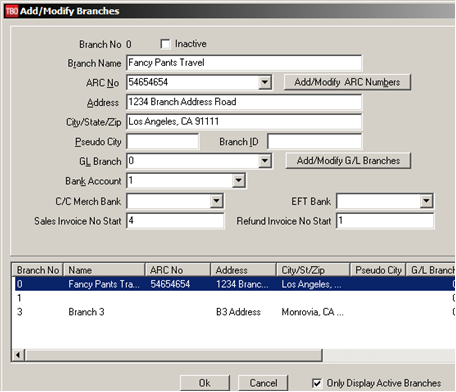Image resolution: width=456 pixels, height=392 pixels.
Task: Click the 54654654 cell in the list
Action: point(170,284)
